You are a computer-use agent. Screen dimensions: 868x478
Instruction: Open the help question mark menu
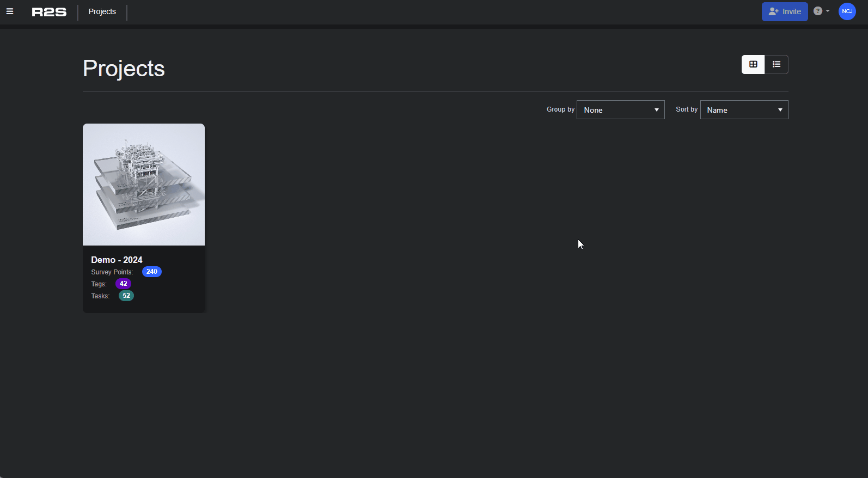[x=821, y=11]
